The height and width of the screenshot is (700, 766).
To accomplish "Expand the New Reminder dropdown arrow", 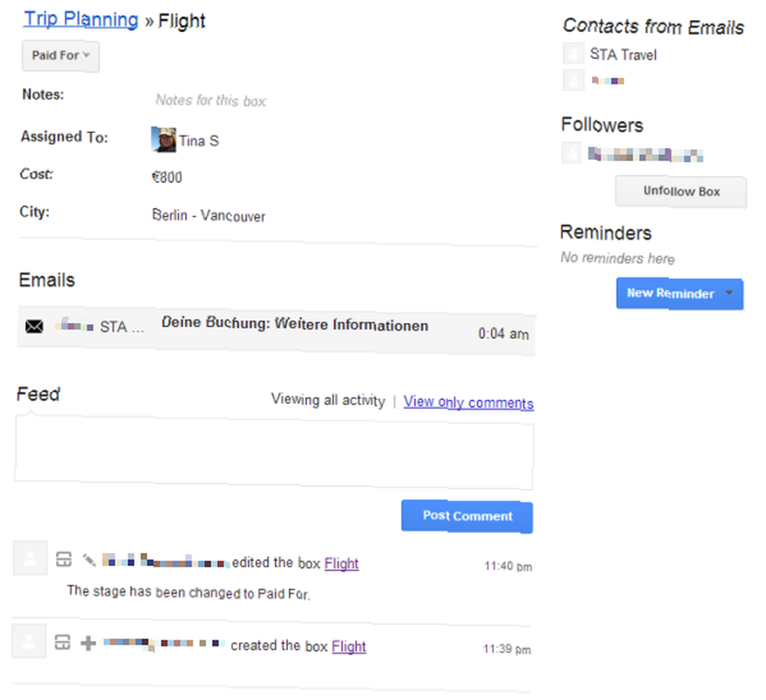I will (x=729, y=293).
